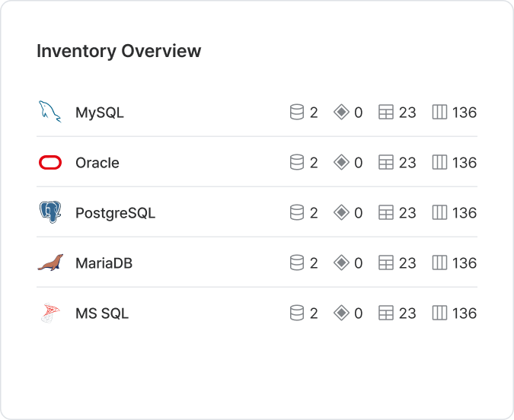Click the table grid icon in Oracle row
This screenshot has height=420, width=514.
coord(386,163)
